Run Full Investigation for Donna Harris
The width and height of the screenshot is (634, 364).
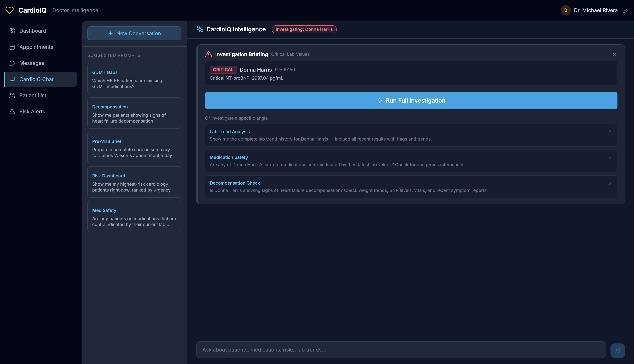(411, 101)
